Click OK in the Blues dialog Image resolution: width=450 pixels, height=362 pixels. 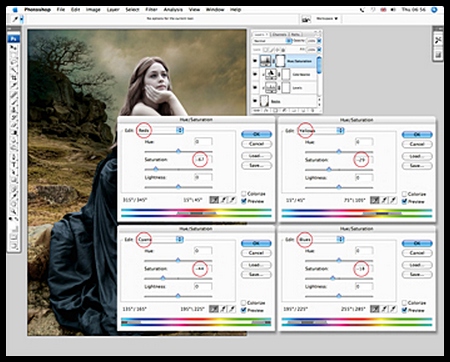417,243
